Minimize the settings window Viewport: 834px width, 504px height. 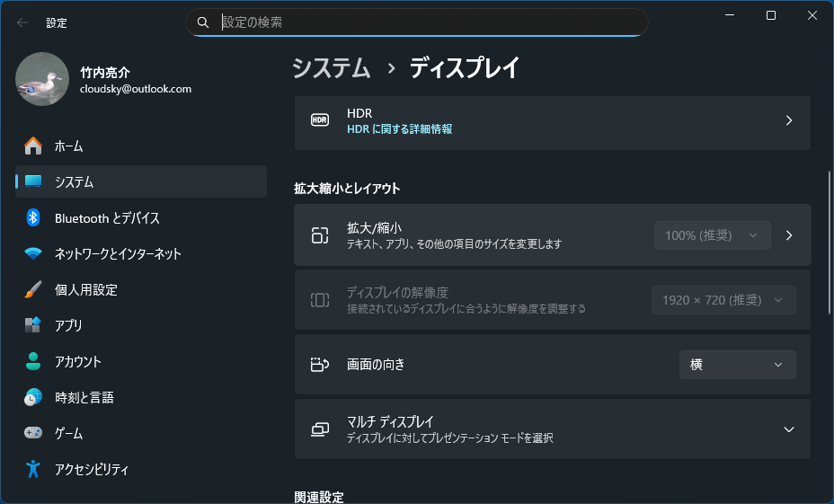click(730, 15)
